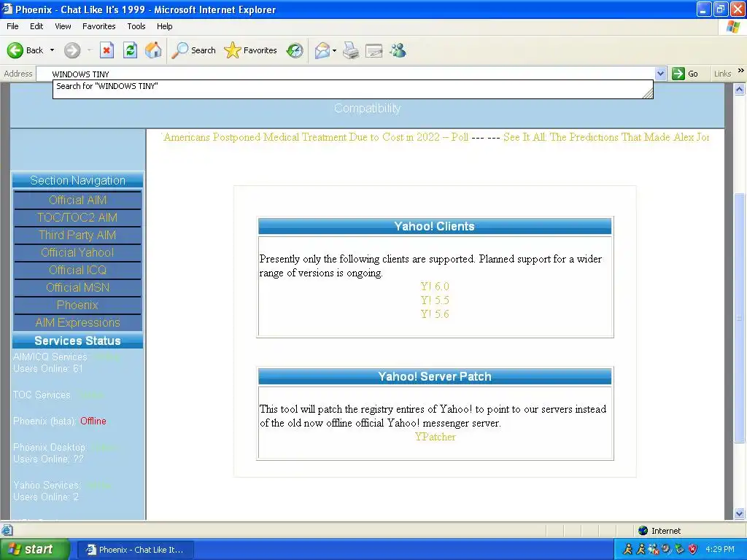Open the medical treatment poll news headline
The height and width of the screenshot is (560, 747).
pos(315,137)
